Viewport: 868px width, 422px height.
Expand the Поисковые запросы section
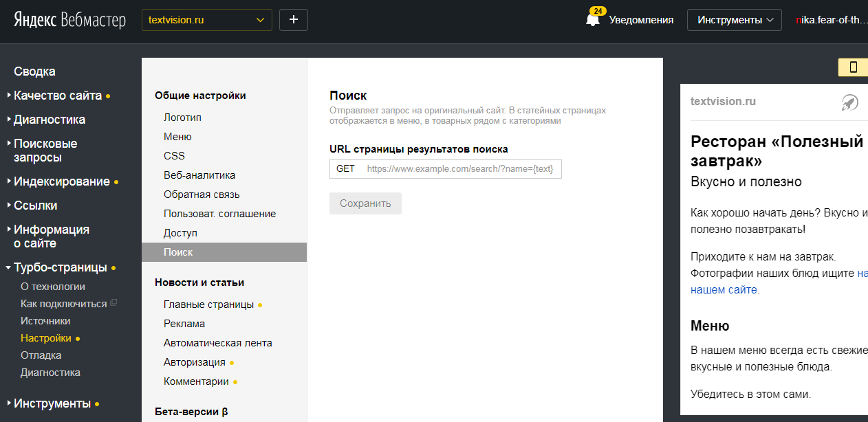[45, 151]
